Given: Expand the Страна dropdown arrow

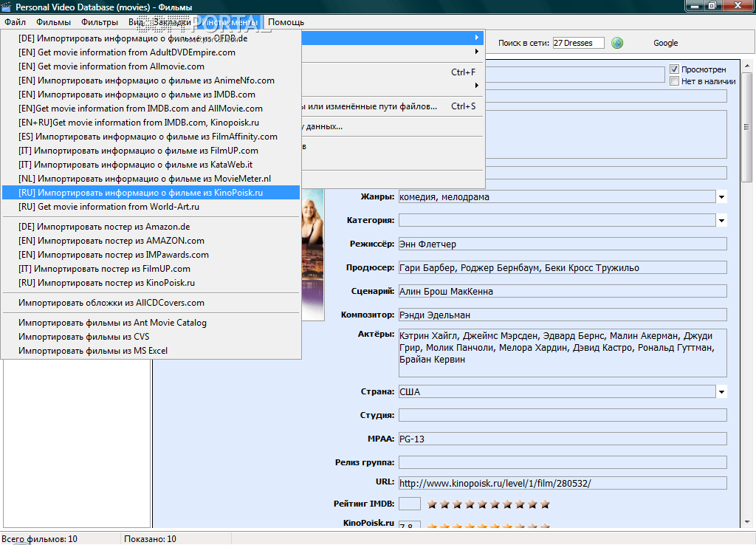Looking at the screenshot, I should (721, 391).
